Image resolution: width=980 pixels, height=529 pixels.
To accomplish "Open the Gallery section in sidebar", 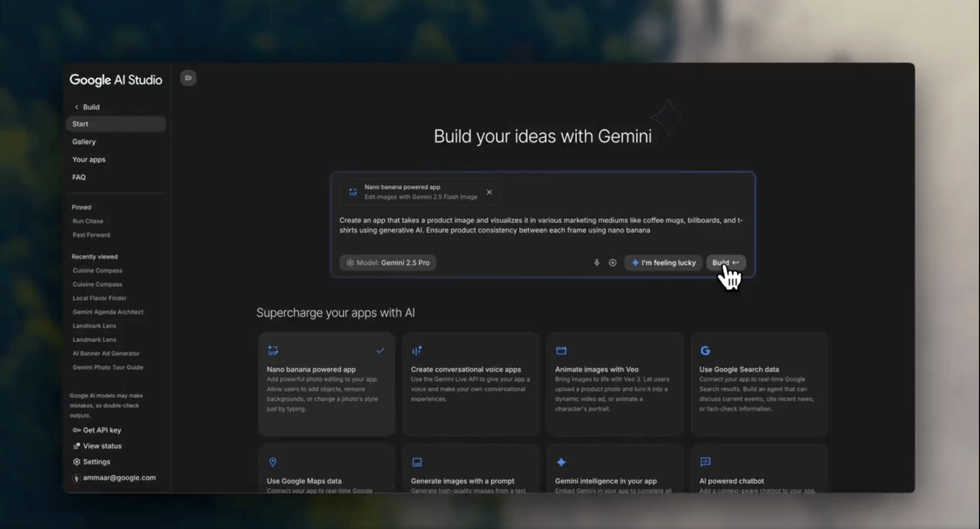I will point(84,142).
